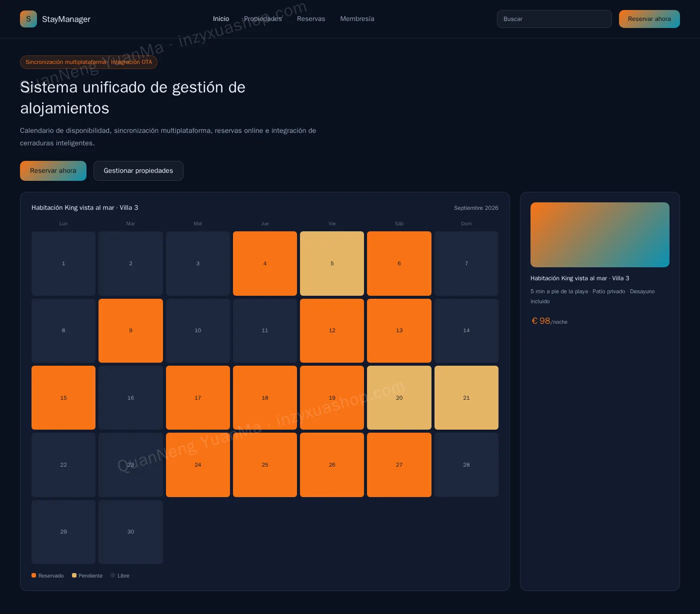Click the StayManager S logo icon
This screenshot has width=700, height=614.
pyautogui.click(x=28, y=19)
